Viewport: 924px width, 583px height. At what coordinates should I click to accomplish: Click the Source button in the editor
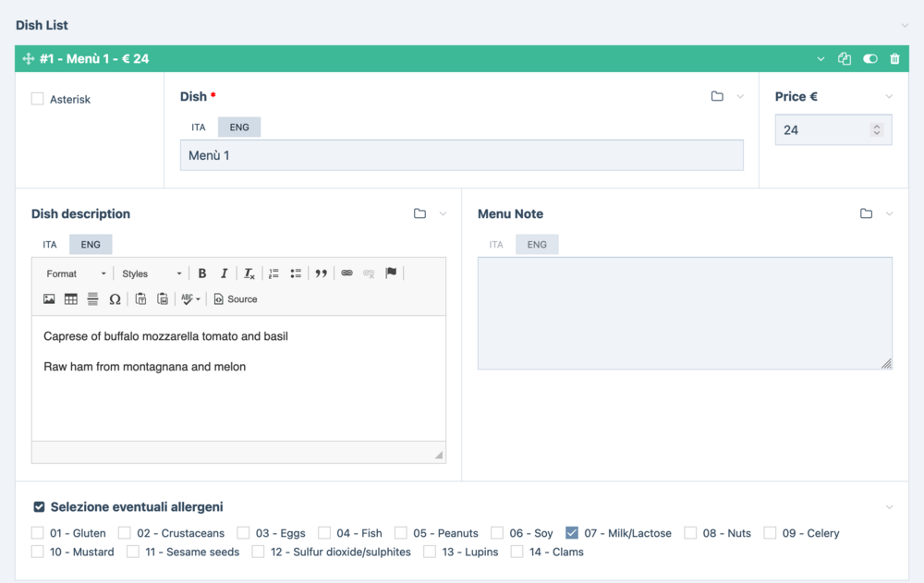pyautogui.click(x=236, y=299)
